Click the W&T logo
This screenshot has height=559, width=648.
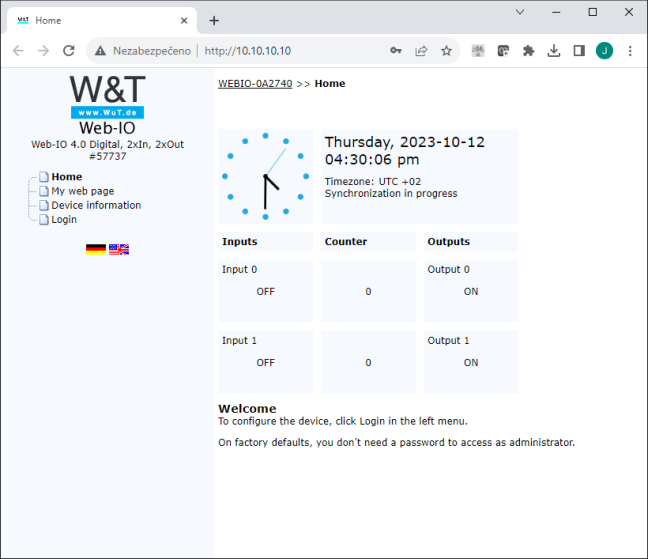click(107, 89)
